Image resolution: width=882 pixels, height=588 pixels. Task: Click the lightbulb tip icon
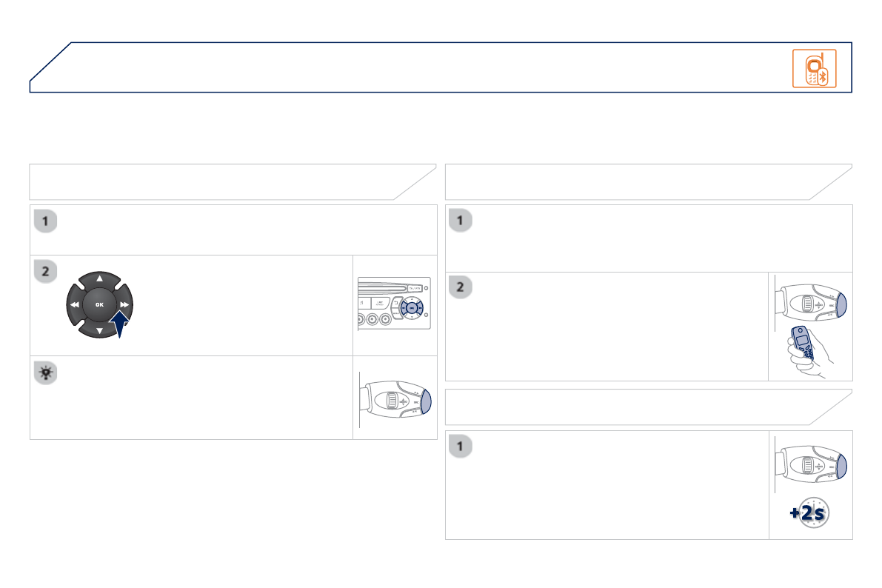coord(46,373)
